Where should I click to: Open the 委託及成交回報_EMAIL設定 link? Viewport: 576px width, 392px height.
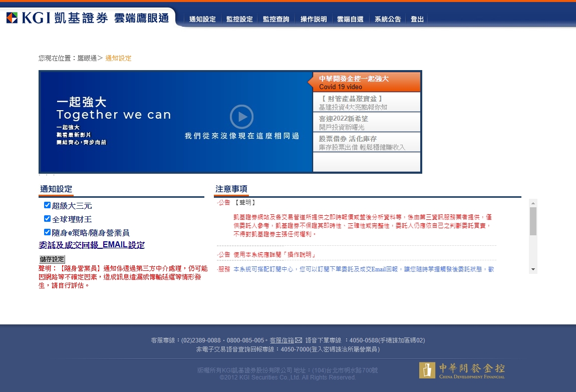pos(92,245)
